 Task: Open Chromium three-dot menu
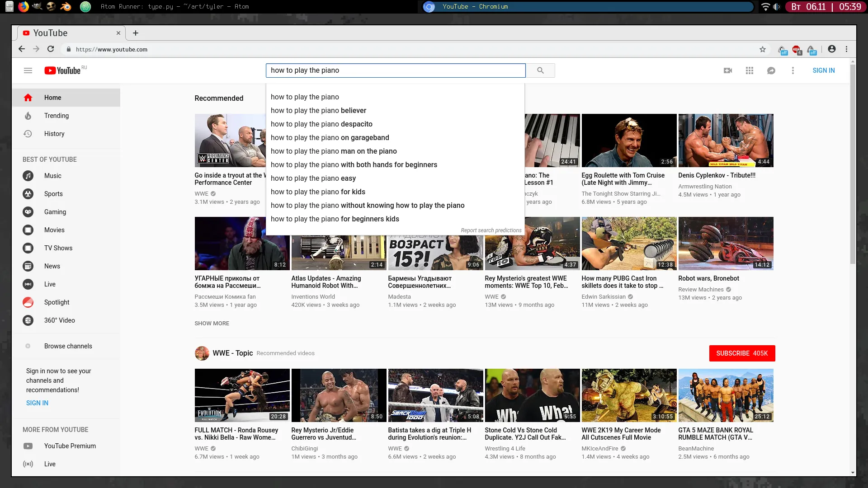tap(846, 49)
